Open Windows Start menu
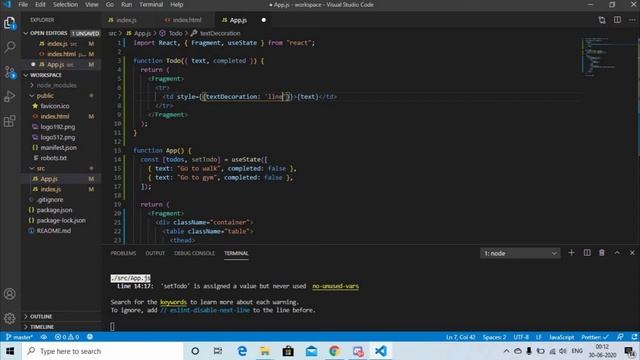This screenshot has width=640, height=360. click(10, 351)
